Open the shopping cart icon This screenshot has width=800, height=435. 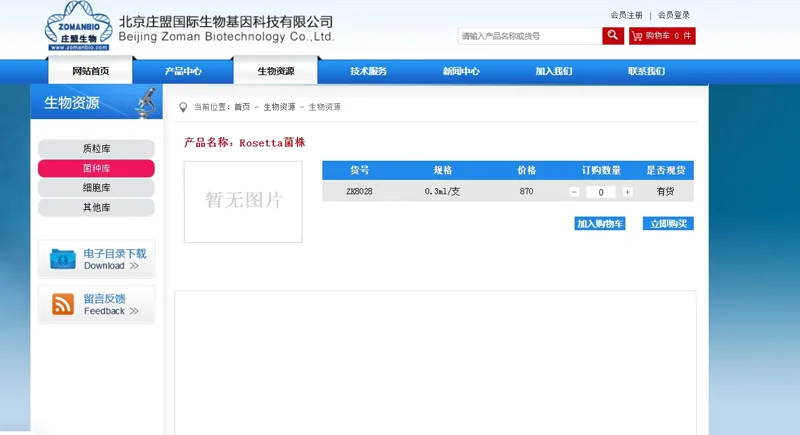click(x=637, y=36)
